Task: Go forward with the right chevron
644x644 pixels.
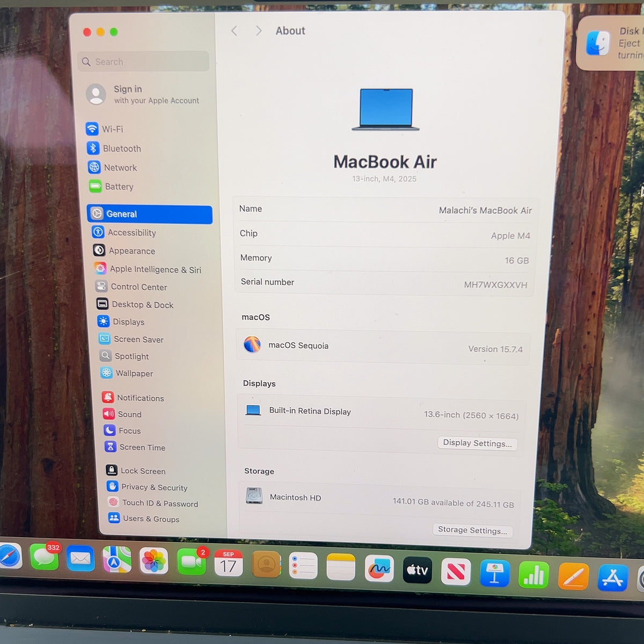Action: [259, 31]
